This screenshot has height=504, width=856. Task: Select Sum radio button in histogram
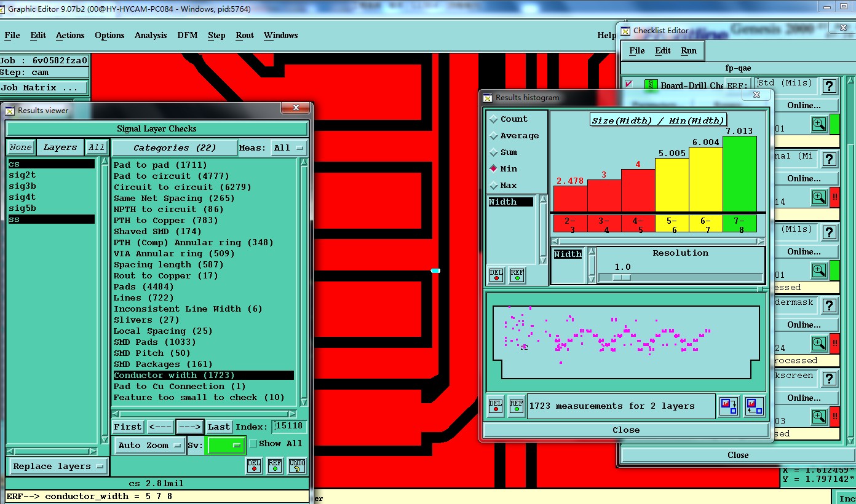click(494, 152)
